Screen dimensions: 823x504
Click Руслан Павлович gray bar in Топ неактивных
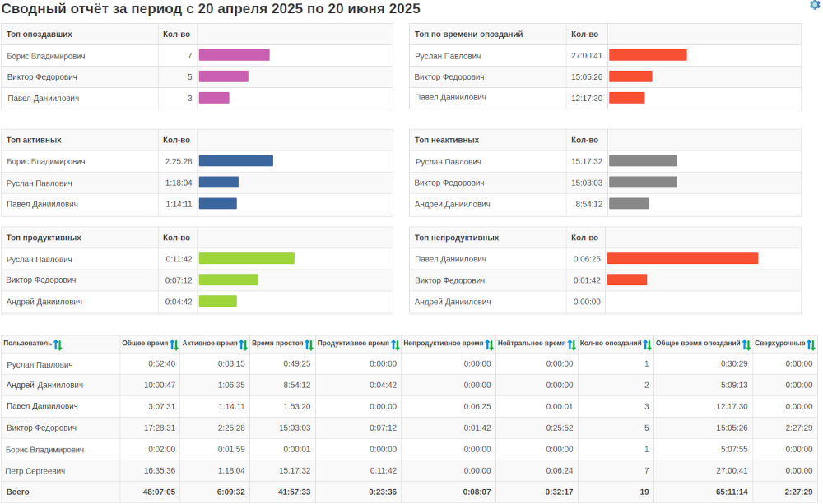643,161
